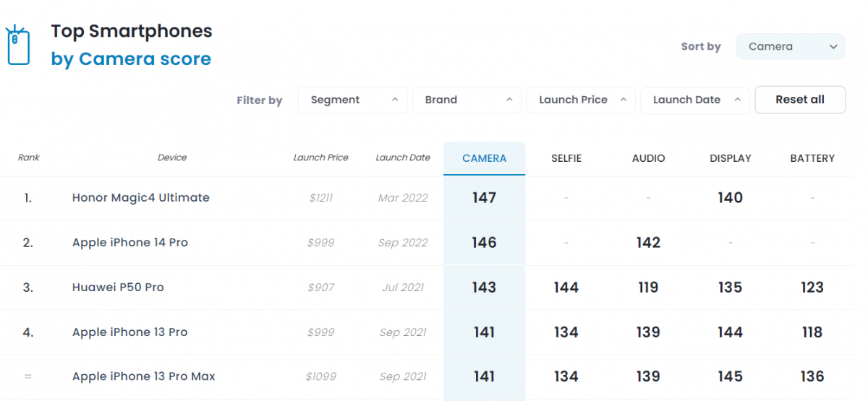Click the Sep 2022 launch date

tap(403, 243)
